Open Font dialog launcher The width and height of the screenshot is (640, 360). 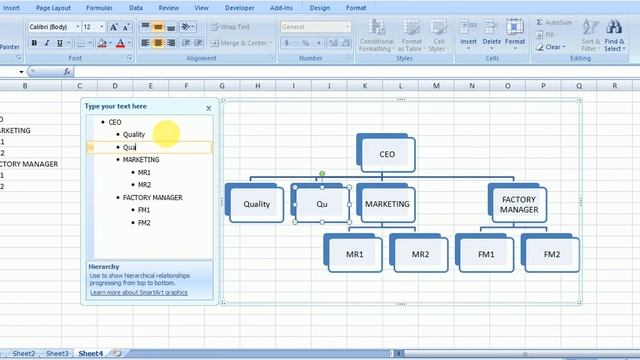click(x=130, y=58)
